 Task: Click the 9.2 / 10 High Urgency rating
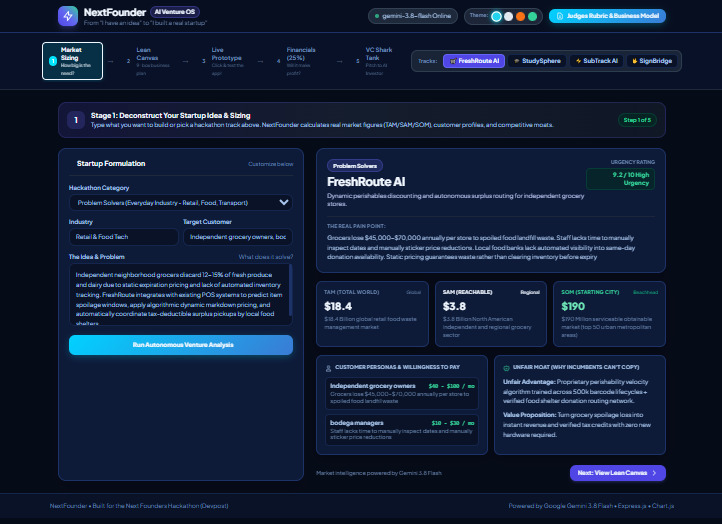[x=620, y=179]
